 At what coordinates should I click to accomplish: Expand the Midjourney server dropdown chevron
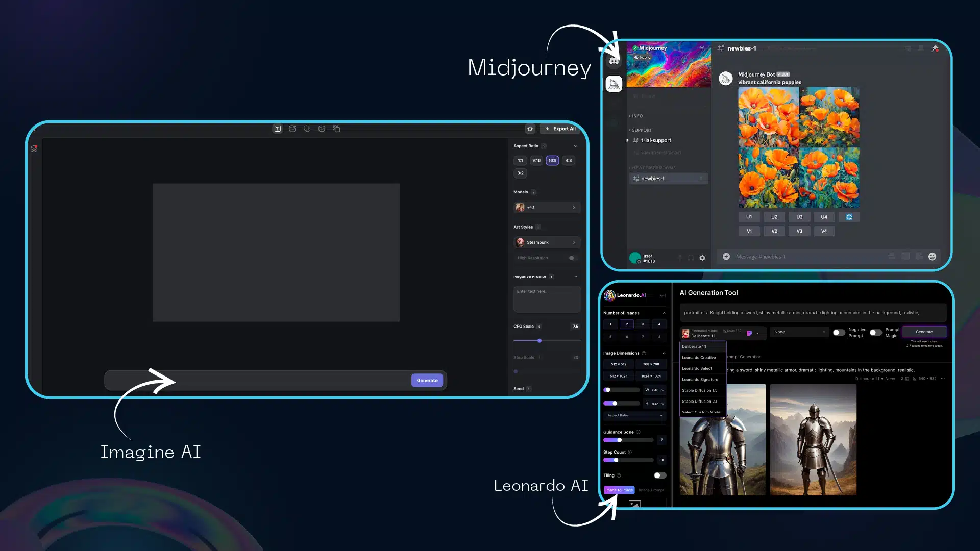[x=702, y=48]
